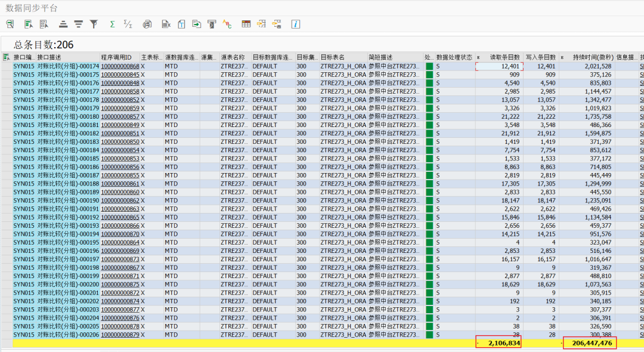
Task: Click the ZTRE273_H_ORA cell in row 000188
Action: pyautogui.click(x=343, y=184)
